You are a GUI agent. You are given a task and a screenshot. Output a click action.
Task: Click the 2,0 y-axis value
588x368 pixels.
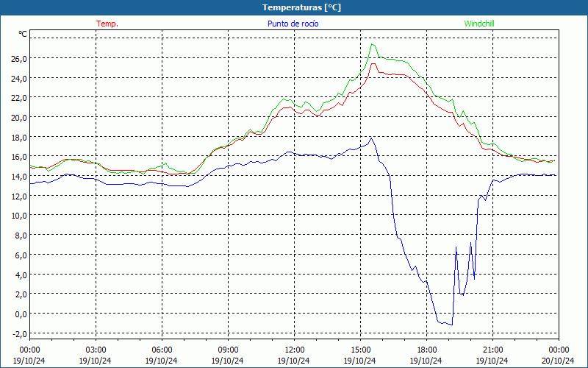pyautogui.click(x=21, y=294)
